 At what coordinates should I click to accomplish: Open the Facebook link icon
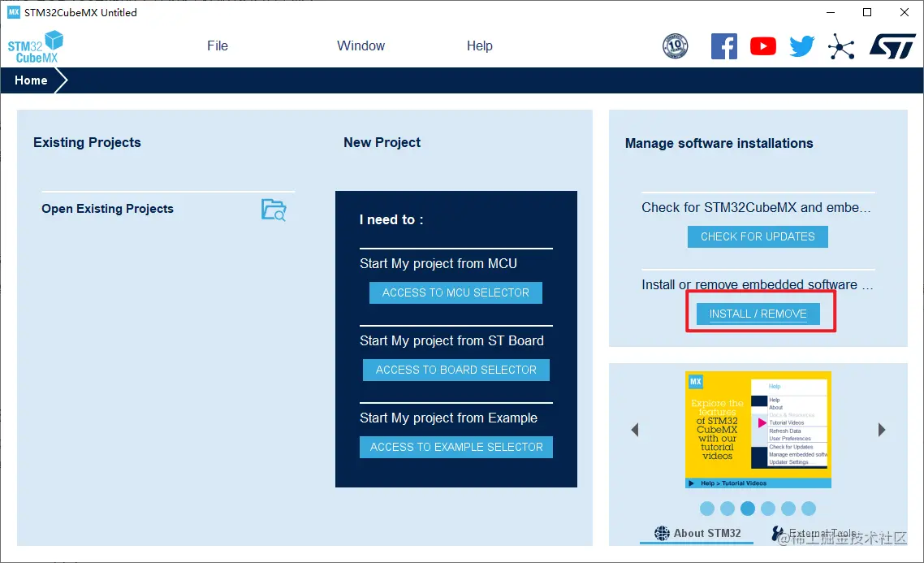tap(724, 46)
